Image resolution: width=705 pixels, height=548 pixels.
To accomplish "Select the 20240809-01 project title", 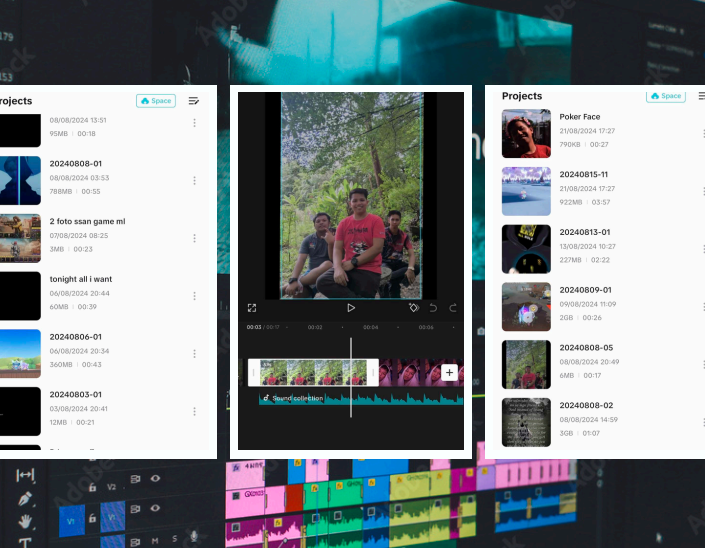I will tap(585, 290).
